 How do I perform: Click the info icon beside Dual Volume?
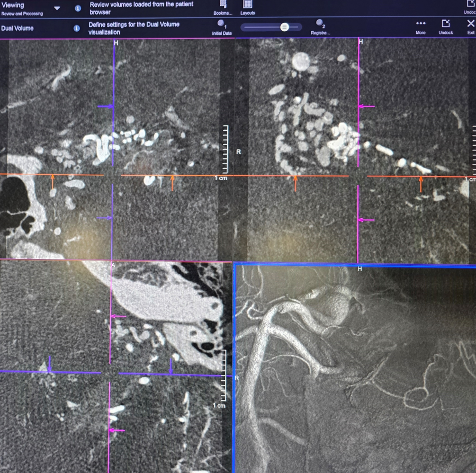77,28
